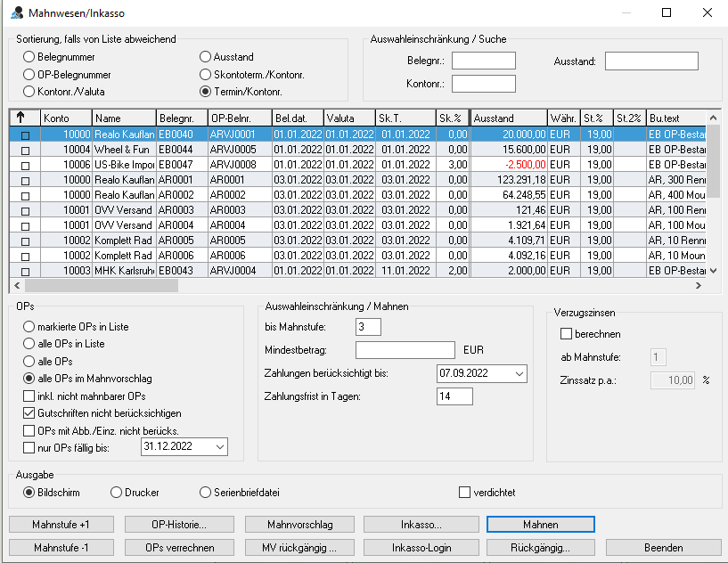Click the Zahlungsfrist in Tagen field
The height and width of the screenshot is (563, 728).
pyautogui.click(x=454, y=396)
